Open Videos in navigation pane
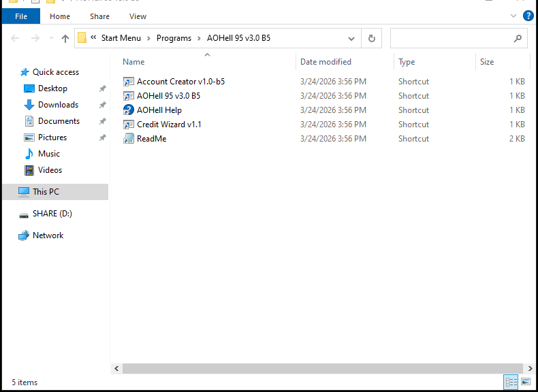The height and width of the screenshot is (392, 538). click(x=50, y=169)
